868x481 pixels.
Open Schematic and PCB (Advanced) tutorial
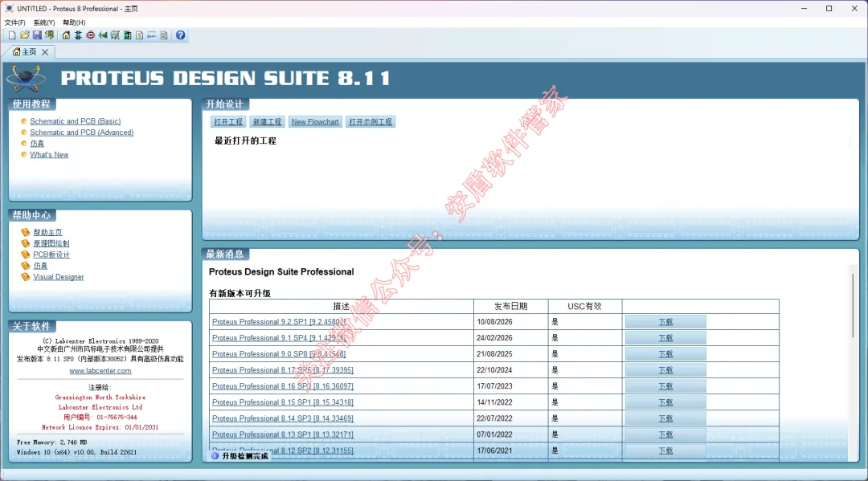(x=81, y=132)
